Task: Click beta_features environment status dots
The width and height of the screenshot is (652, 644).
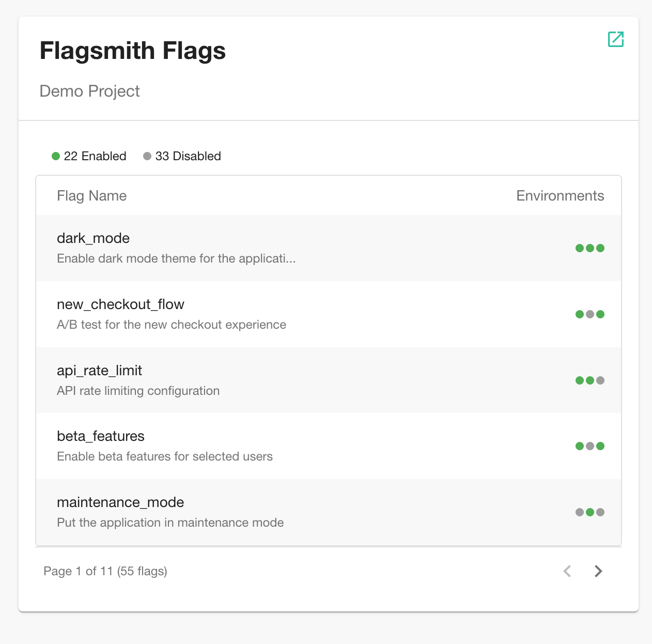Action: [589, 446]
